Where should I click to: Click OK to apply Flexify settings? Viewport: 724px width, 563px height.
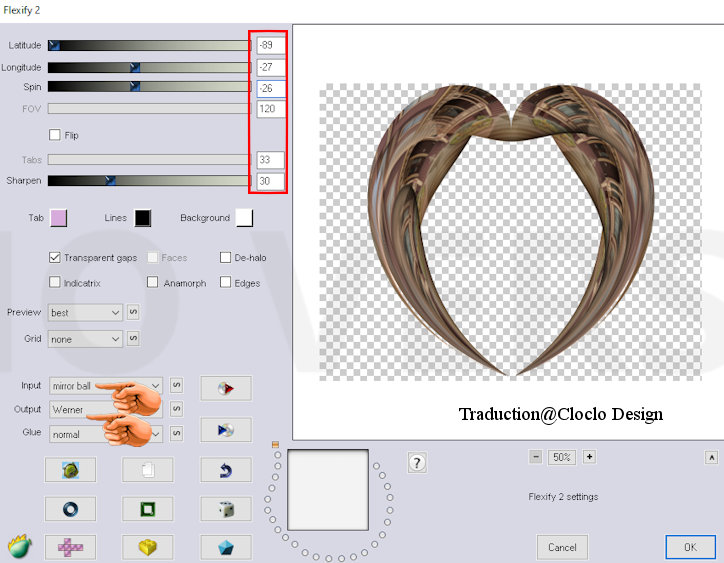click(x=690, y=547)
